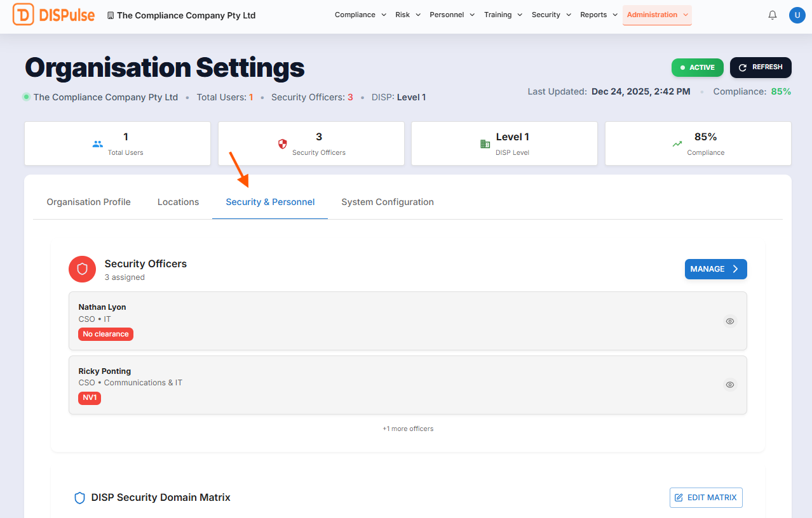Expand the Compliance dropdown menu

coord(360,15)
